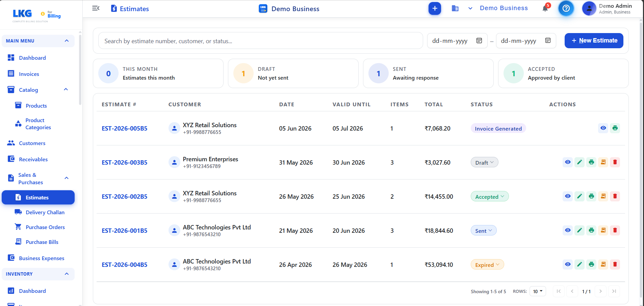Go to Customers in the sidebar
Image resolution: width=644 pixels, height=306 pixels.
32,143
